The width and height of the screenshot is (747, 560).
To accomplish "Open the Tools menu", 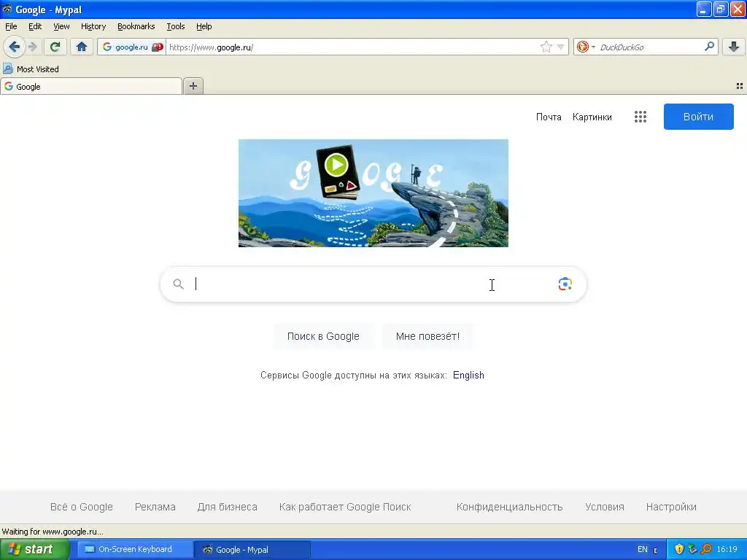I will (x=175, y=26).
